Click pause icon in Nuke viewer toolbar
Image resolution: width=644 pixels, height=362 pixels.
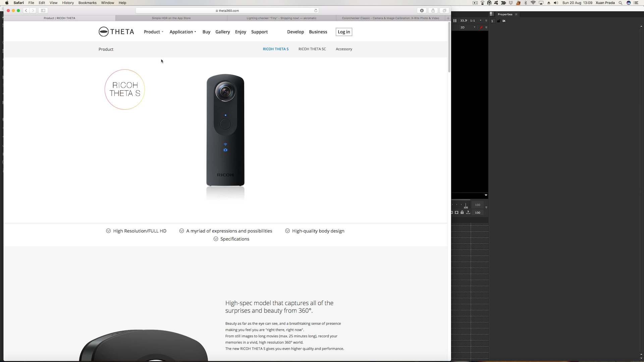[455, 20]
